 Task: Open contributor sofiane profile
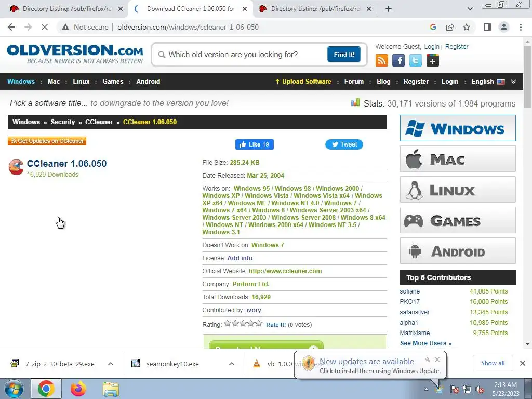409,291
